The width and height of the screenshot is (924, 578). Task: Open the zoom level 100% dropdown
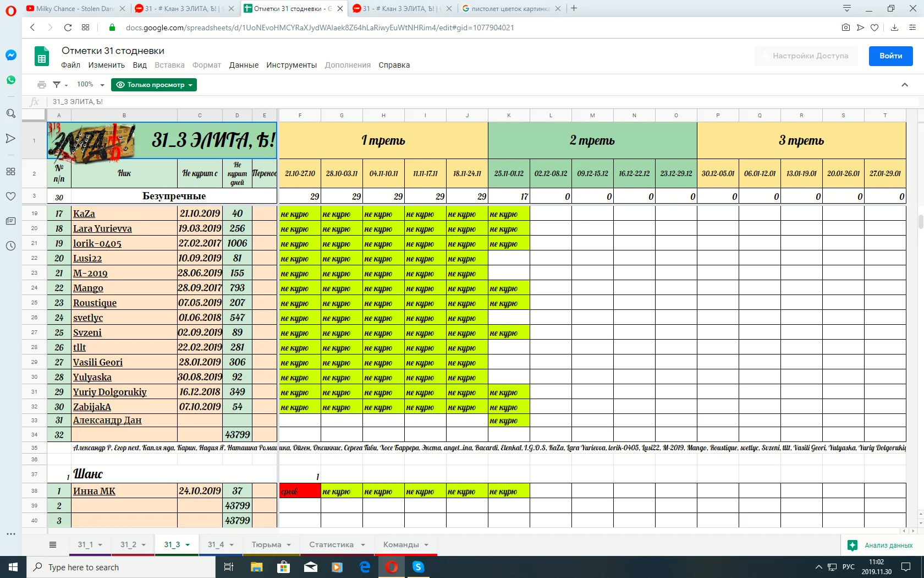(x=88, y=84)
